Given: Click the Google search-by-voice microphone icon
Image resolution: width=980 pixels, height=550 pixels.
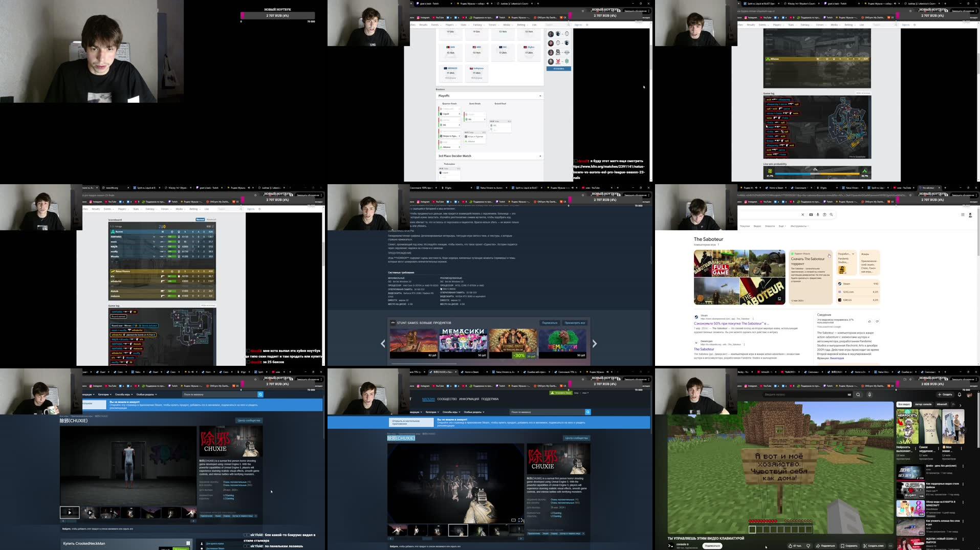Looking at the screenshot, I should point(818,214).
